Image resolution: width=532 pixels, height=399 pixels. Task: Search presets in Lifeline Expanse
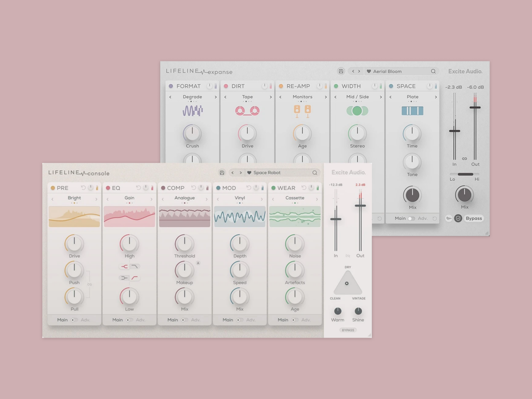pyautogui.click(x=433, y=71)
